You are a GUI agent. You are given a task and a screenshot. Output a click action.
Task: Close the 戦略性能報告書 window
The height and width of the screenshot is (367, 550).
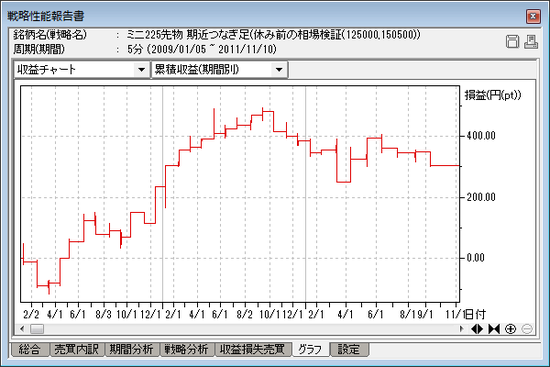pos(533,16)
